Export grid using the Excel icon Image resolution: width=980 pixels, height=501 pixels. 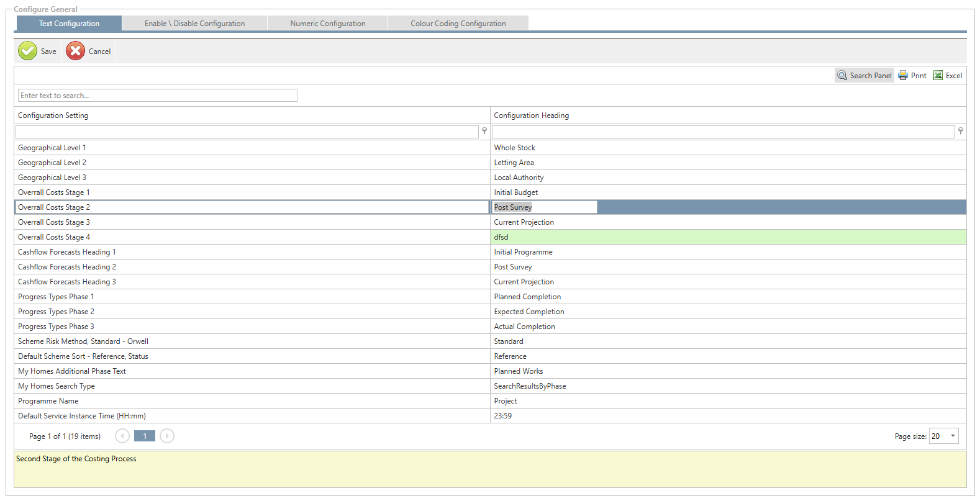[938, 76]
